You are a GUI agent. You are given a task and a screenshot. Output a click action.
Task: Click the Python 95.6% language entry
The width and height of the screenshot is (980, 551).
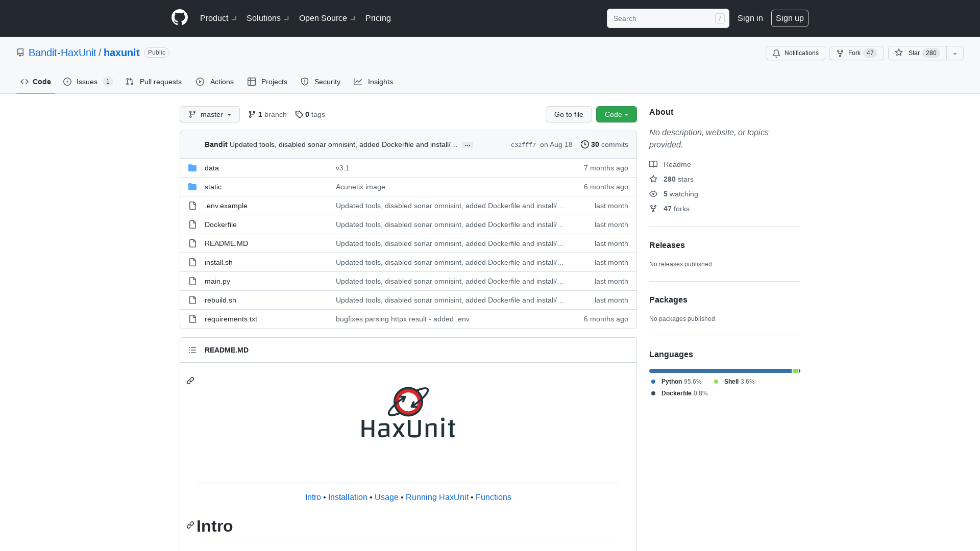pos(676,382)
